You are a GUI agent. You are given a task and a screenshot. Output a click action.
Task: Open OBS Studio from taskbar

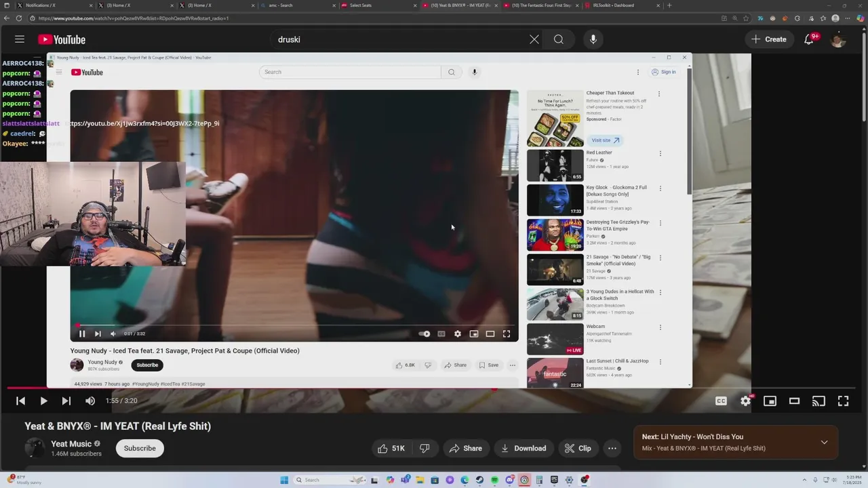(x=584, y=480)
